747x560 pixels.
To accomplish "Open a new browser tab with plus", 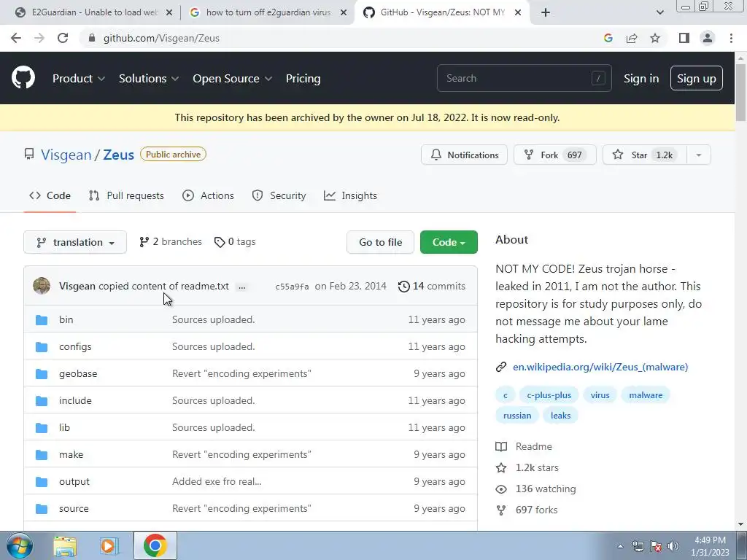I will coord(546,12).
